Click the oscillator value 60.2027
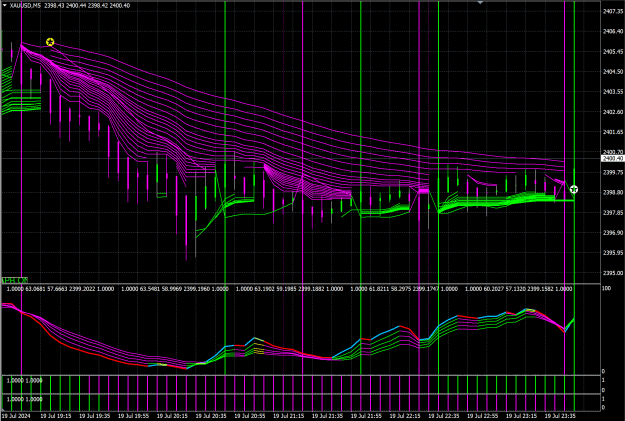 [x=494, y=289]
